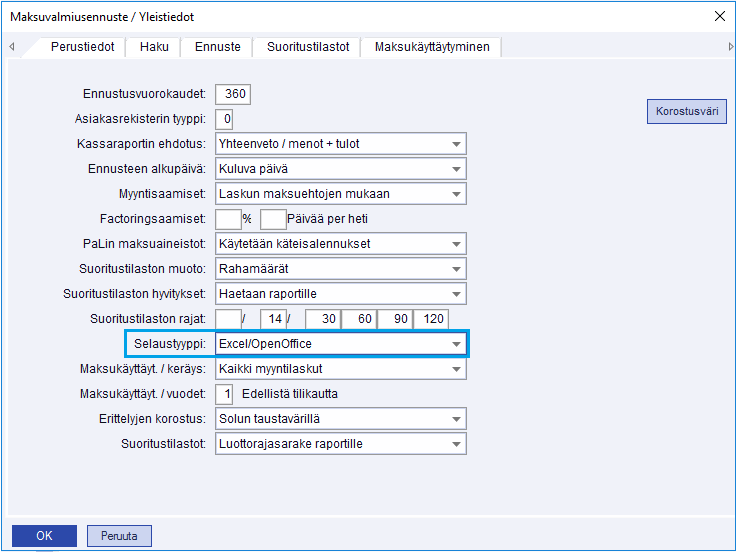Focus the Asiakasrekisterin tyyppi input field
The image size is (736, 552).
tap(224, 119)
